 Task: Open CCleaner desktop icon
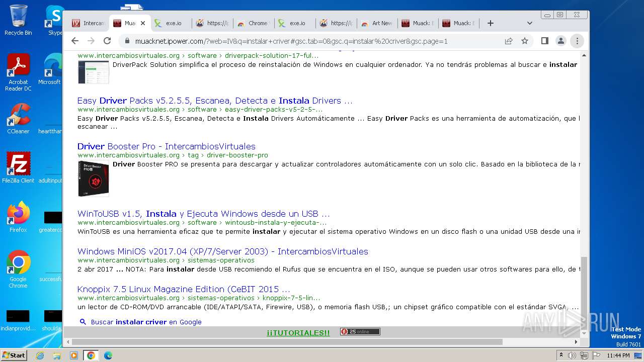[x=18, y=119]
